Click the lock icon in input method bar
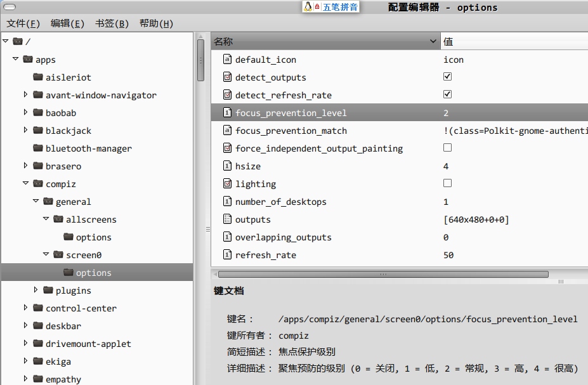Viewport: 588px width, 385px height. (317, 6)
